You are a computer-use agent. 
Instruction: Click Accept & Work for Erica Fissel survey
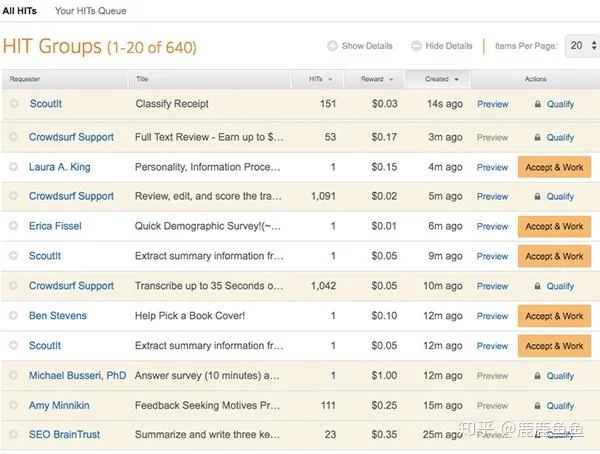tap(554, 226)
